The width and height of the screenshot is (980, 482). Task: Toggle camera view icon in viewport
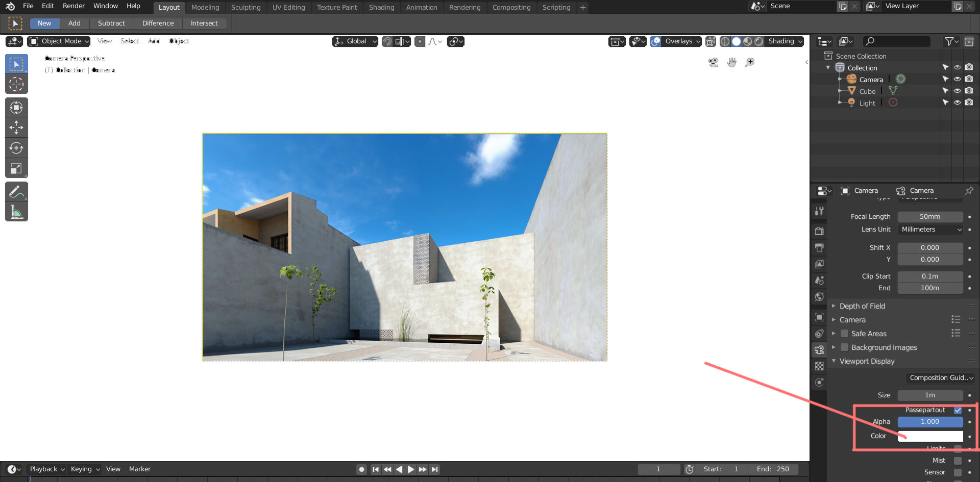point(713,62)
